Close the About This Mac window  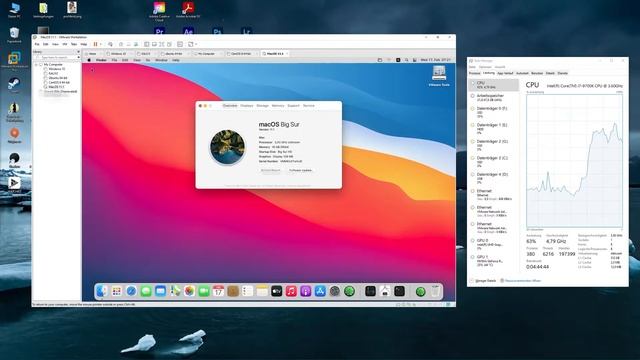coord(200,106)
